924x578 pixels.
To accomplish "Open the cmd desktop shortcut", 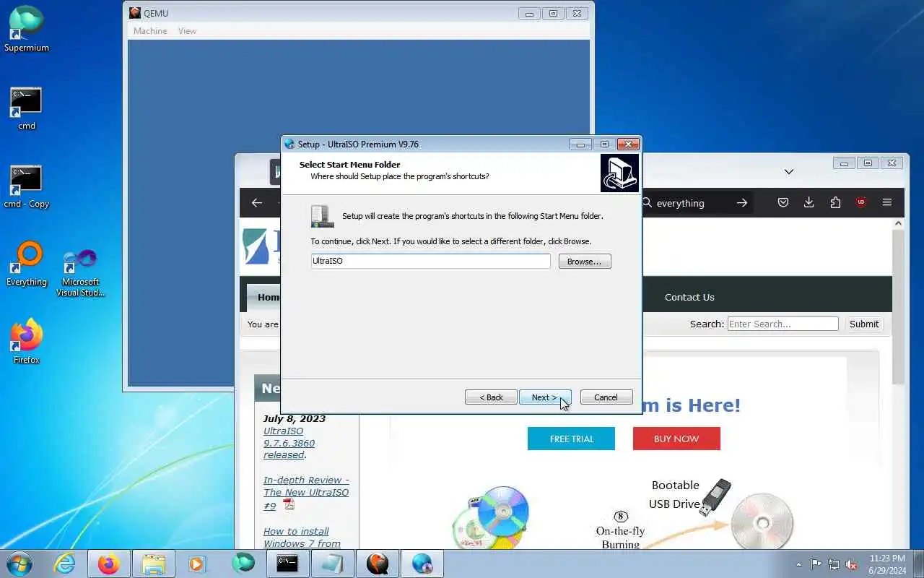I will coord(27,108).
